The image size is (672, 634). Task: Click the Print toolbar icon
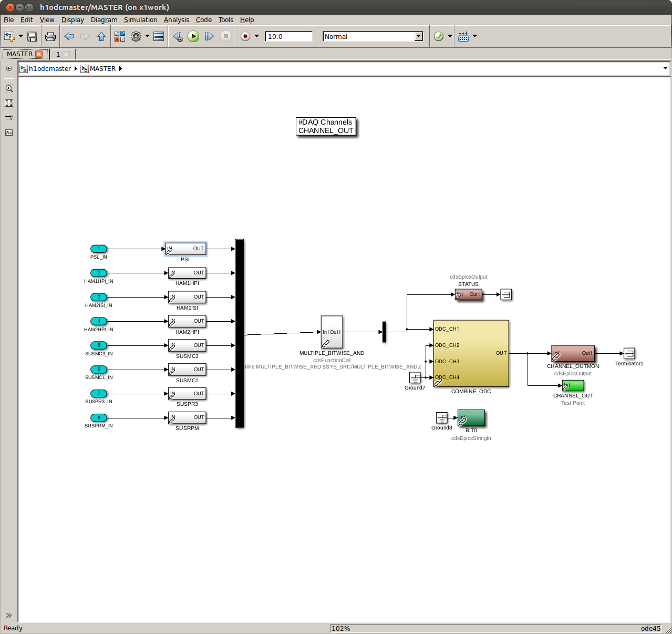coord(50,36)
